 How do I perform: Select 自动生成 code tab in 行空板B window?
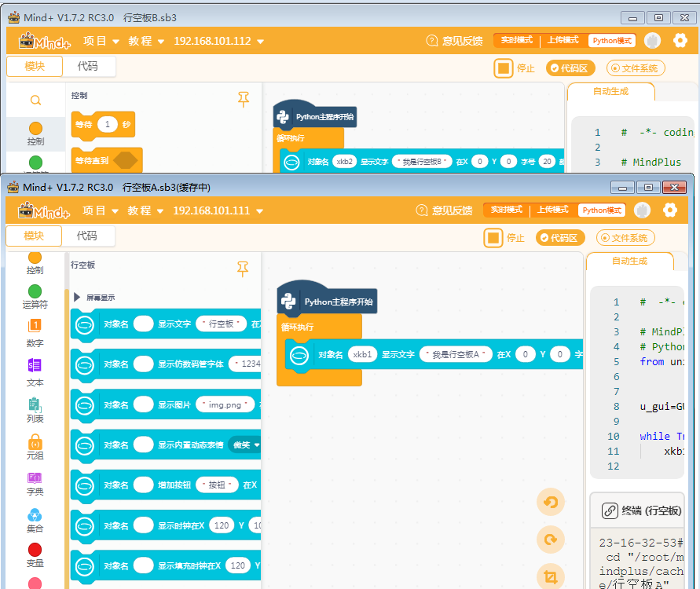click(610, 91)
